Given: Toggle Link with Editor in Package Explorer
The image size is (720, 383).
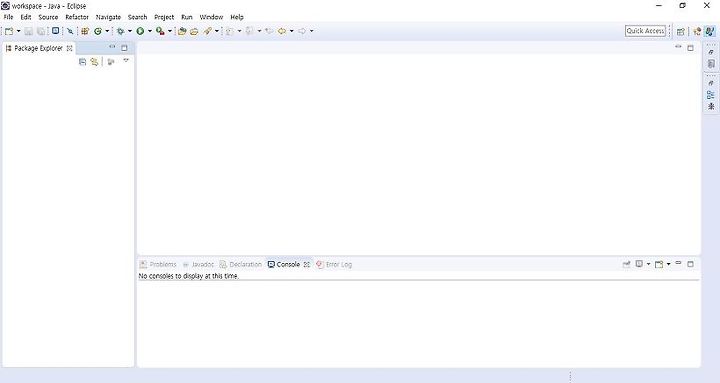Looking at the screenshot, I should (x=94, y=62).
